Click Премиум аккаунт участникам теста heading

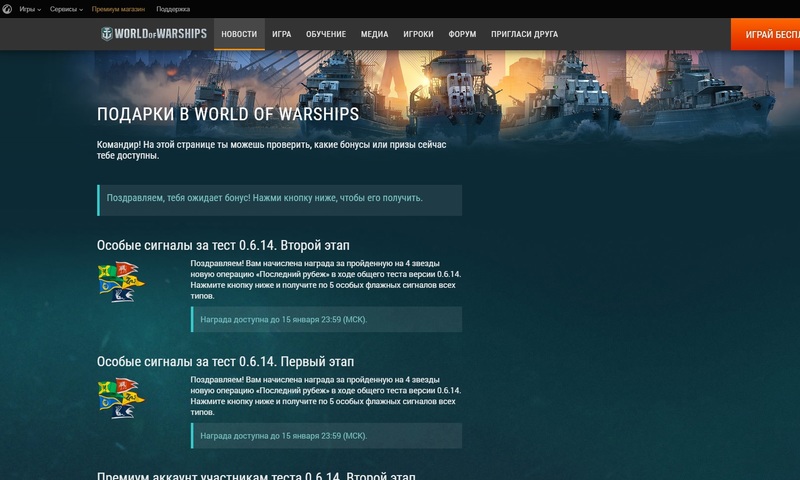click(256, 475)
